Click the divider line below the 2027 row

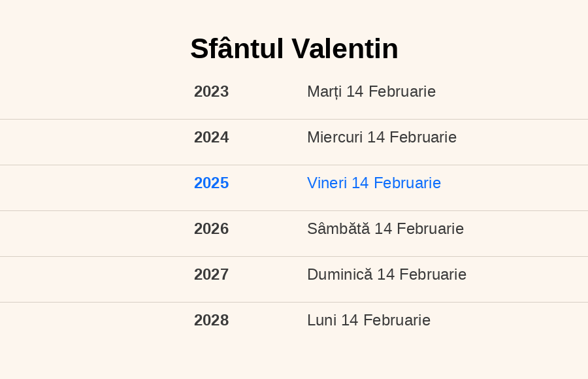294,303
